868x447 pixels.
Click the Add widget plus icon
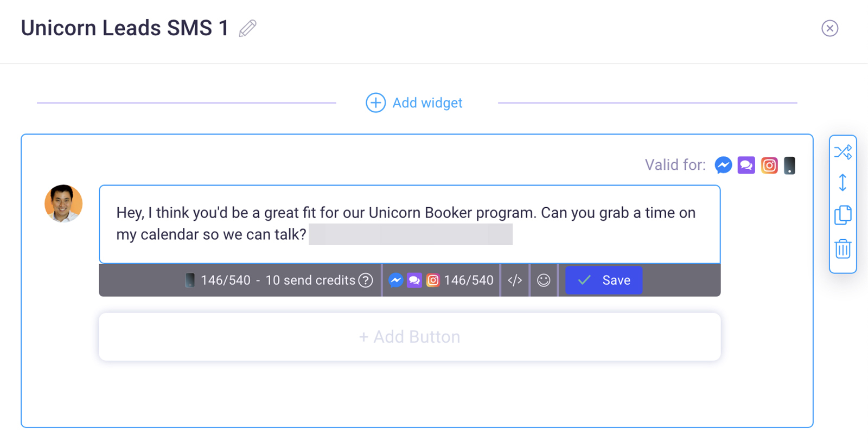[375, 103]
